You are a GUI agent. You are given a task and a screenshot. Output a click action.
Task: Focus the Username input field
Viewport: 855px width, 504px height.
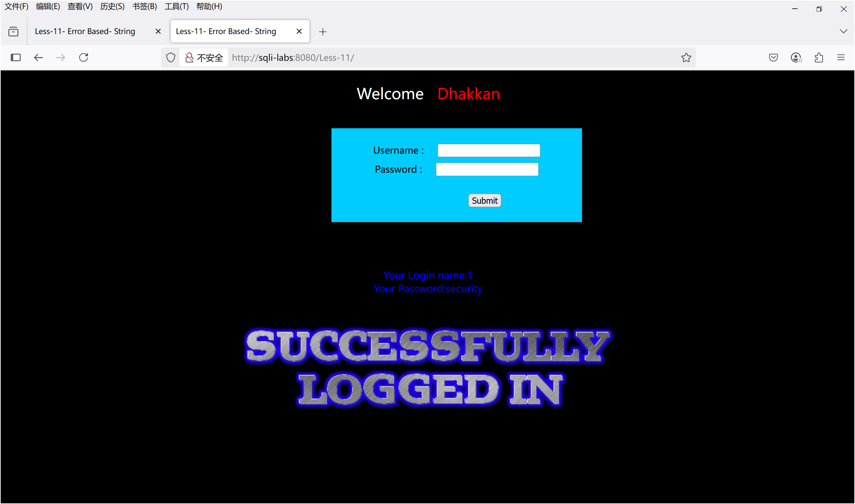coord(488,150)
